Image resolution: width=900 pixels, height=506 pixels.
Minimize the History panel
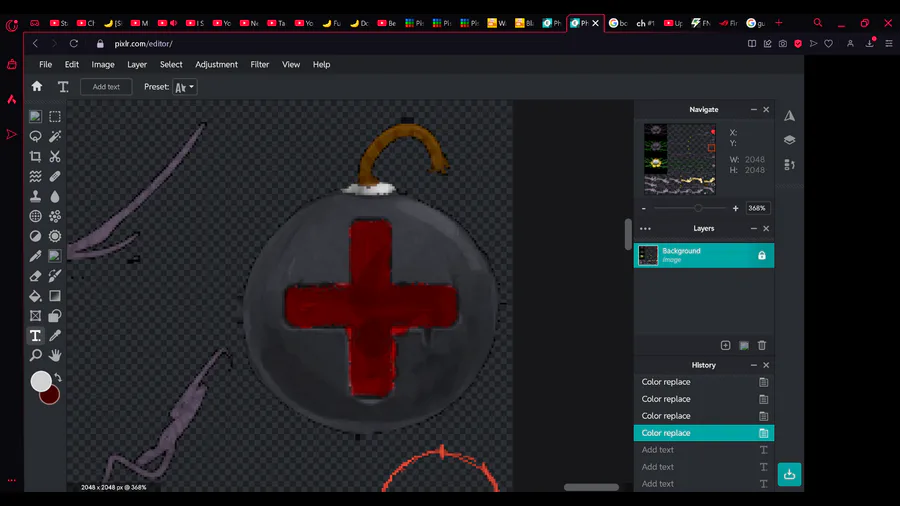754,365
